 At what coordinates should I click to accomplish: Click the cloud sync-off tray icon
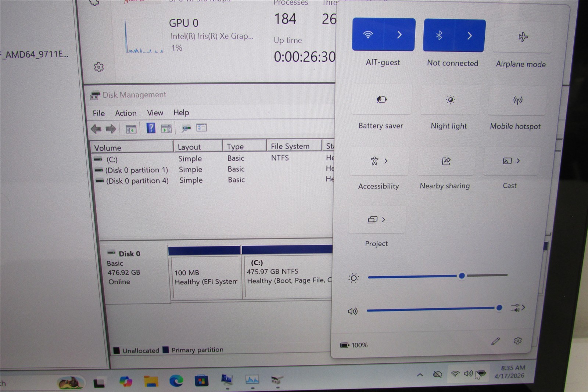[437, 374]
